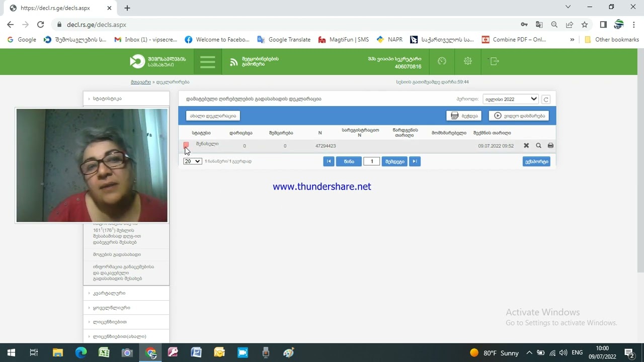Open მოგების გადასახადი in the sidebar

pos(117,254)
